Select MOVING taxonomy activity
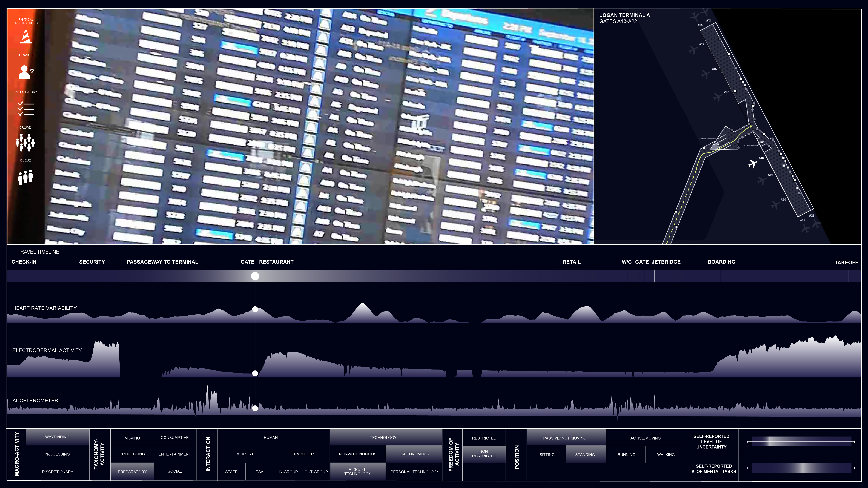This screenshot has width=868, height=488. coord(132,438)
